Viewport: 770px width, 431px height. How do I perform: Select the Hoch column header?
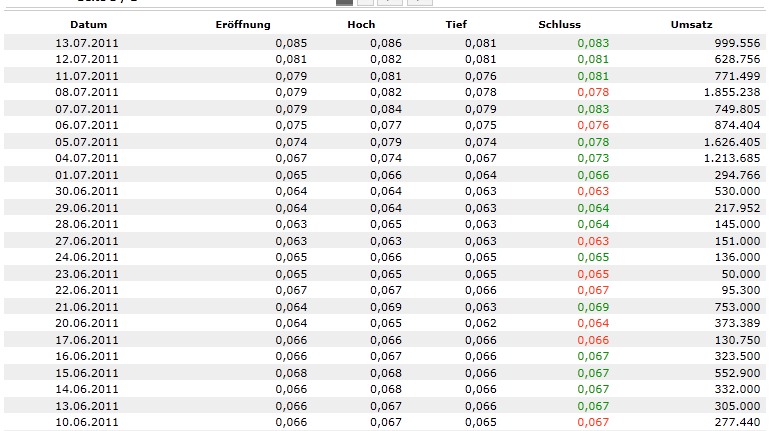click(x=362, y=24)
